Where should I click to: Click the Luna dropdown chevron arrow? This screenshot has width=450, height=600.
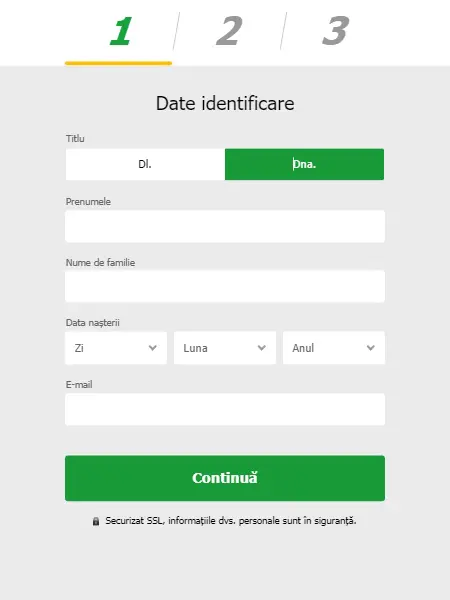click(x=262, y=348)
